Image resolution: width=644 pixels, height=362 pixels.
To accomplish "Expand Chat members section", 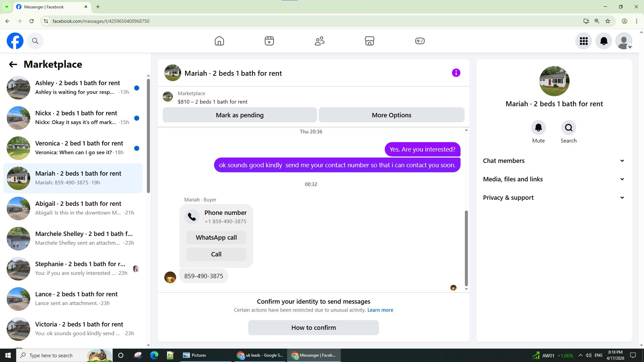I will click(554, 161).
